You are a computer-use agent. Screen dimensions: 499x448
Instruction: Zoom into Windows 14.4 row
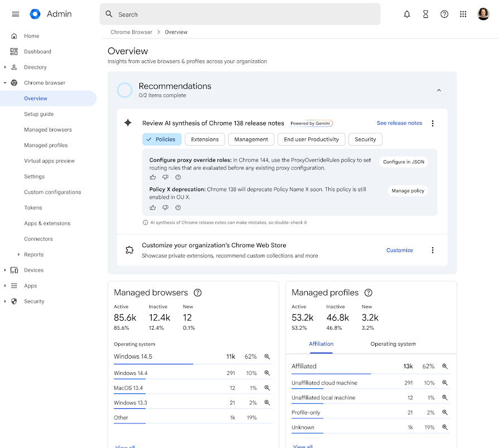[267, 373]
